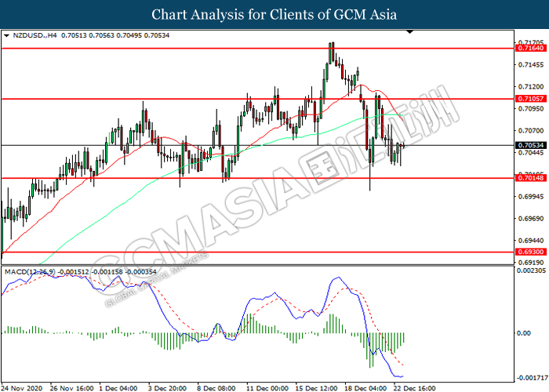Select the 0.70148 support price label
The height and width of the screenshot is (392, 549).
pos(531,178)
